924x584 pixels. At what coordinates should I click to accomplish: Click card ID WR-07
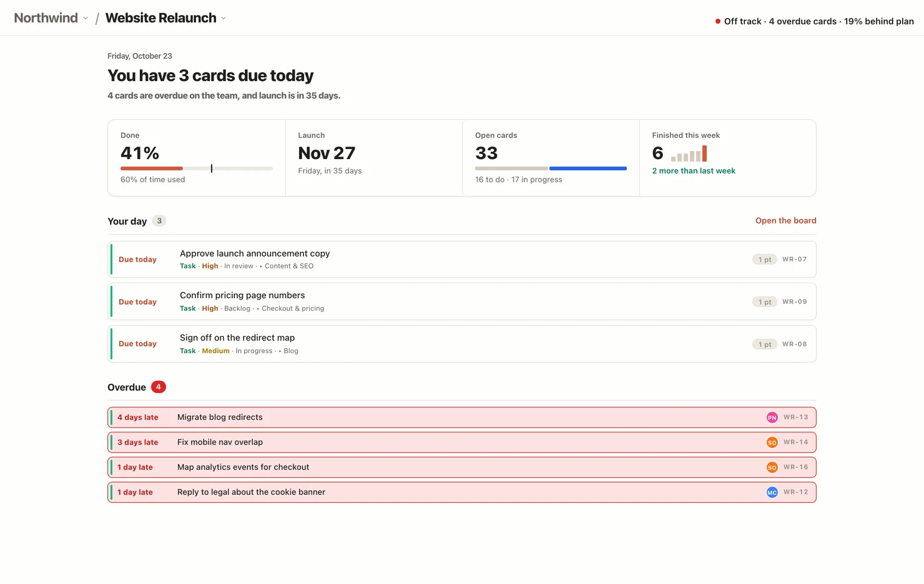pyautogui.click(x=794, y=260)
